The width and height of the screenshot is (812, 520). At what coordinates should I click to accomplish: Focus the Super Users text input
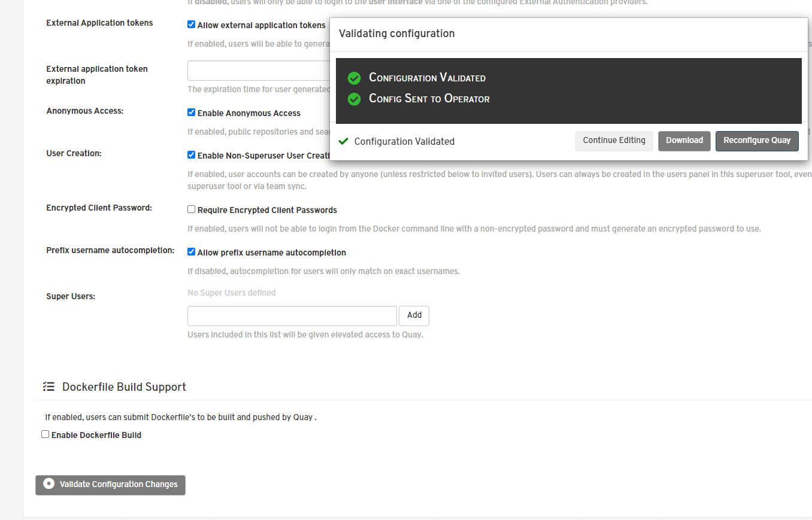tap(292, 315)
